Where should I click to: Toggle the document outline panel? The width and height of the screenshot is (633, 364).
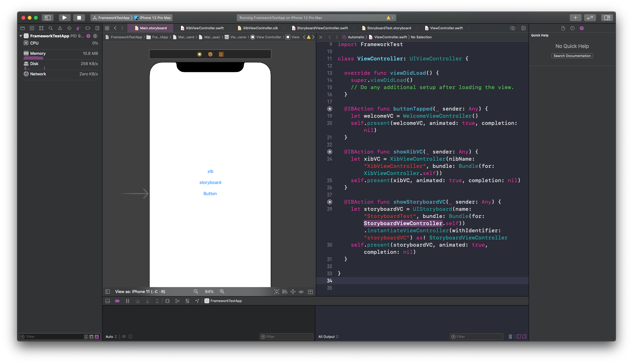point(107,291)
